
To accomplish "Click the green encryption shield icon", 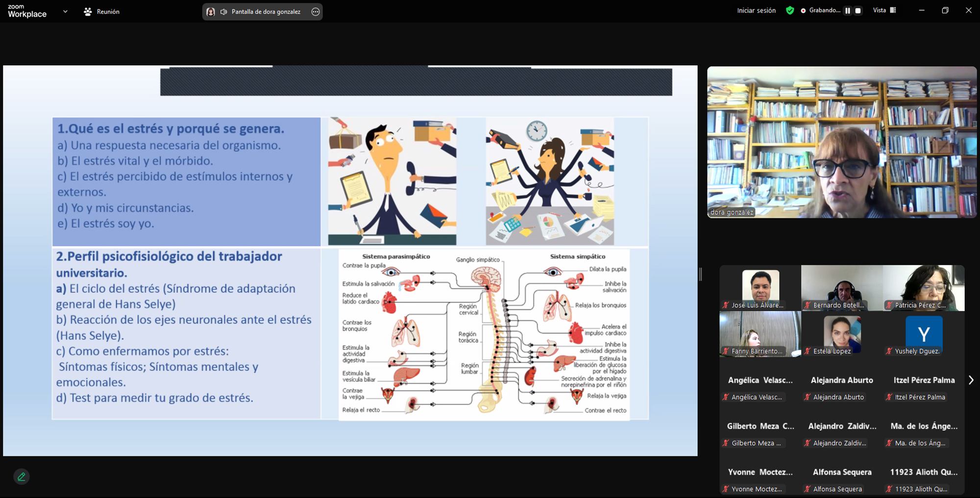I will click(790, 10).
